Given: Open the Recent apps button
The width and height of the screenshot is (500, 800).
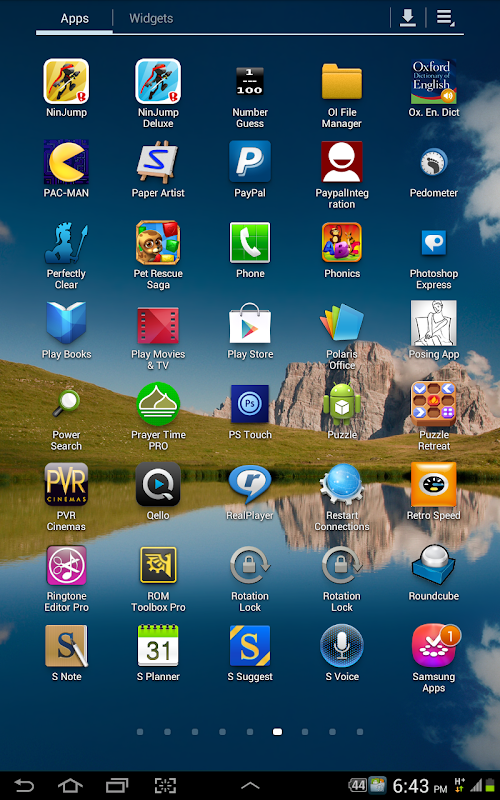Looking at the screenshot, I should [117, 785].
